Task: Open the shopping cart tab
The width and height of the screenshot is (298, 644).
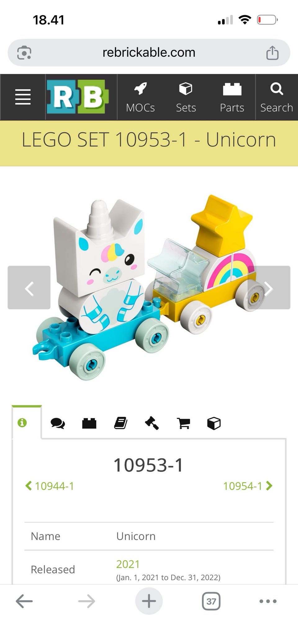Action: [183, 423]
